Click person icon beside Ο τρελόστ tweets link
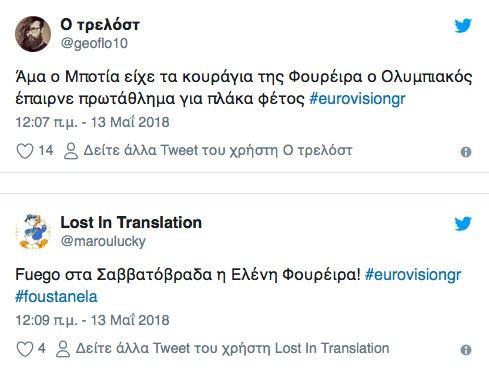This screenshot has height=368, width=489. [71, 151]
